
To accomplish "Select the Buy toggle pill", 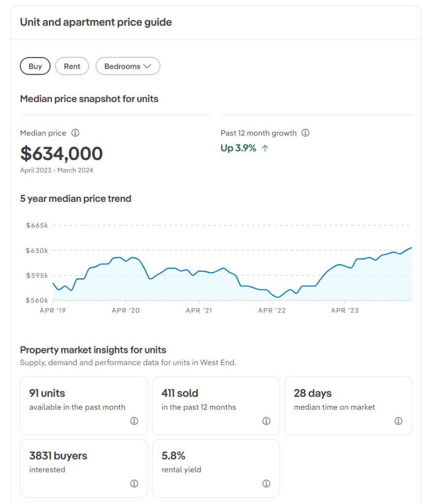I will pos(35,66).
